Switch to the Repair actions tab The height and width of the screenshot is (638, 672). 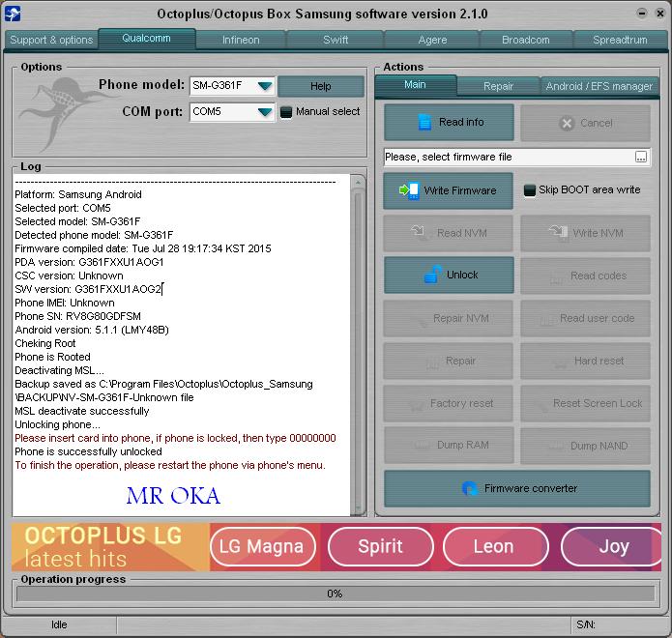tap(498, 86)
